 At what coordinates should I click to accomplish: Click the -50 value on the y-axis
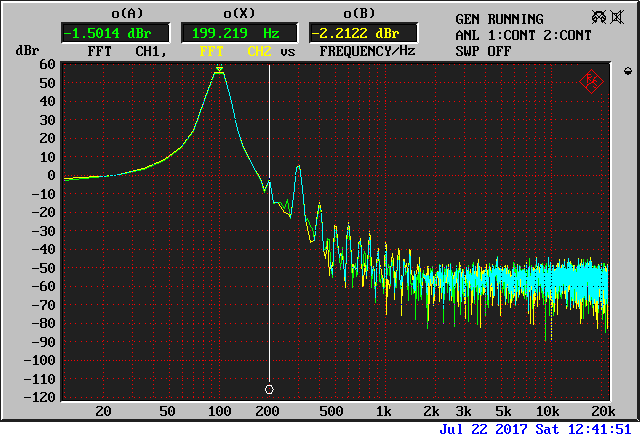tap(43, 268)
